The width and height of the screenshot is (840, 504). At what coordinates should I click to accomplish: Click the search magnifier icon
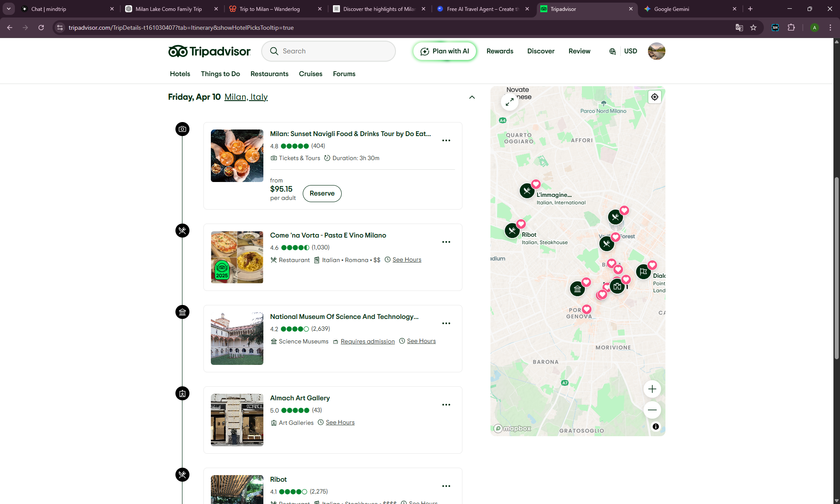tap(274, 51)
